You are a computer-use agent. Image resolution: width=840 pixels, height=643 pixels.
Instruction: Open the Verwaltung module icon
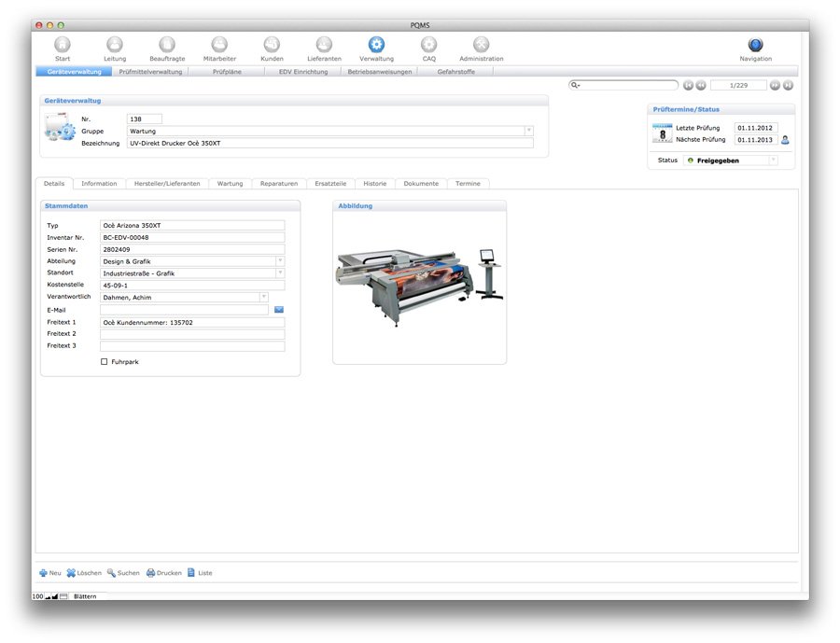[376, 45]
